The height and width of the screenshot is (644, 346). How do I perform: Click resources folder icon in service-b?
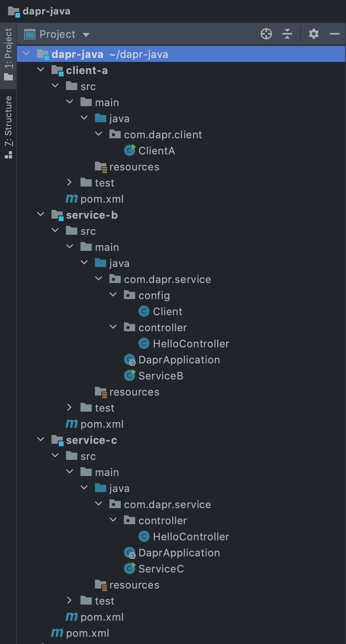(101, 392)
